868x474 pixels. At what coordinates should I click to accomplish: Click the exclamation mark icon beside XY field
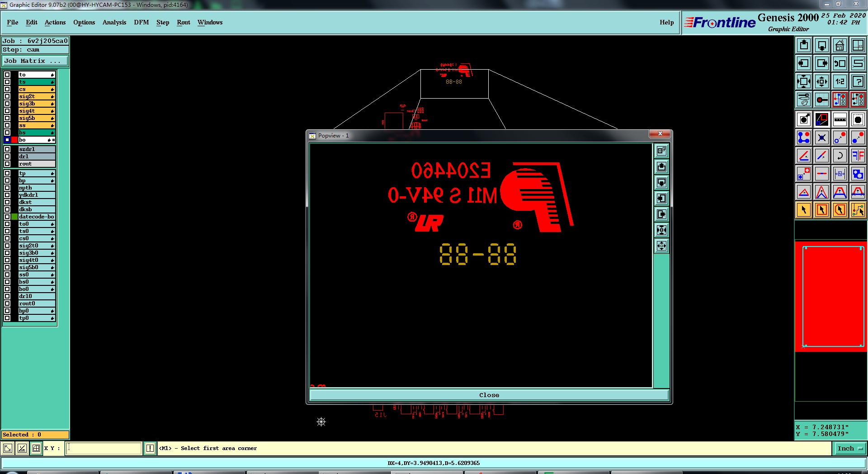coord(150,448)
